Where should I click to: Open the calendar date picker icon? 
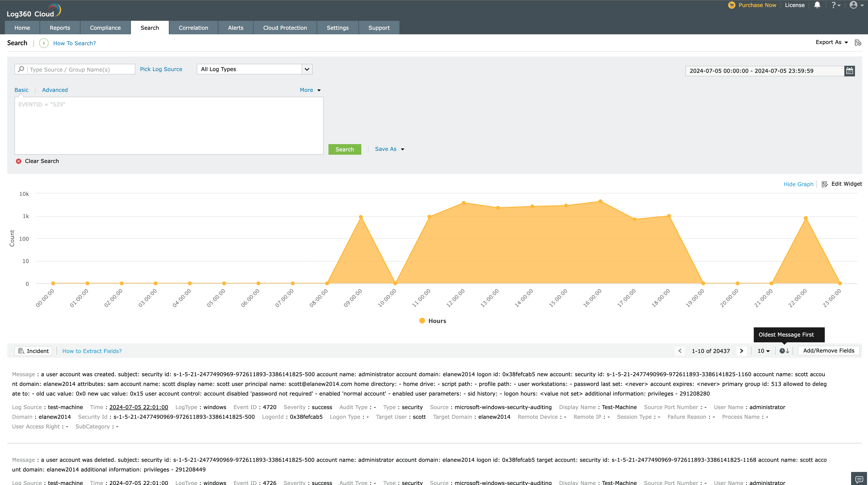pyautogui.click(x=849, y=71)
